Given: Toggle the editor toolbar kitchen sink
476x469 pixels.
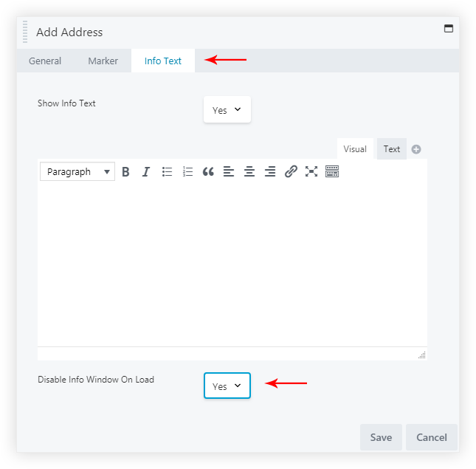Looking at the screenshot, I should point(332,171).
